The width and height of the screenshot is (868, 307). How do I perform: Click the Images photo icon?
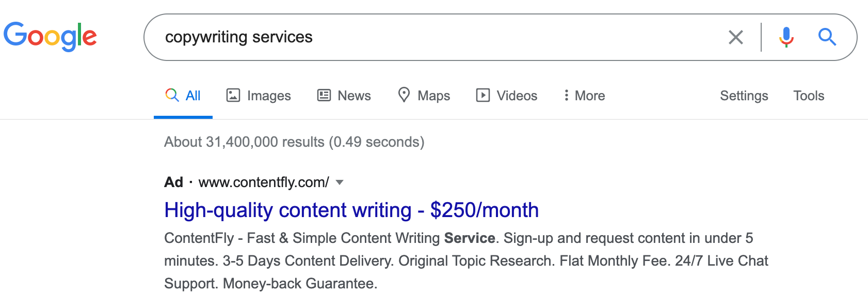point(234,95)
